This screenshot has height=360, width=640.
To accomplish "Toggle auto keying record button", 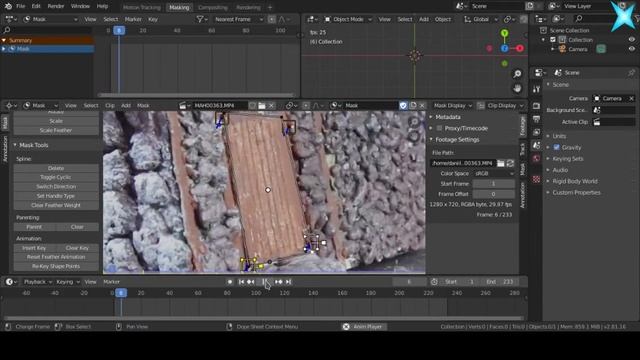I will point(230,282).
